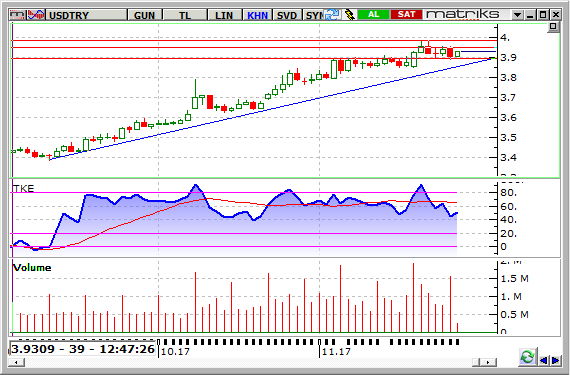Click the blue right arrow navigation icon
This screenshot has height=375, width=570.
coord(555,360)
